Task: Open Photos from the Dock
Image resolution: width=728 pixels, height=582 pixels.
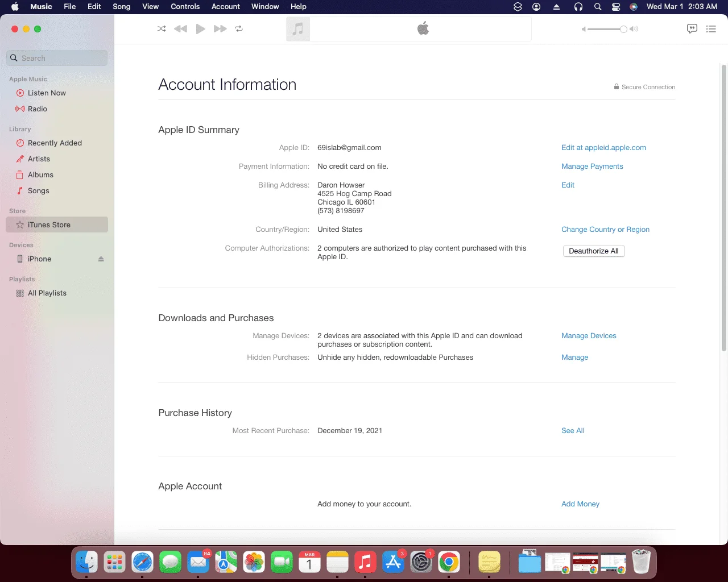Action: 254,563
